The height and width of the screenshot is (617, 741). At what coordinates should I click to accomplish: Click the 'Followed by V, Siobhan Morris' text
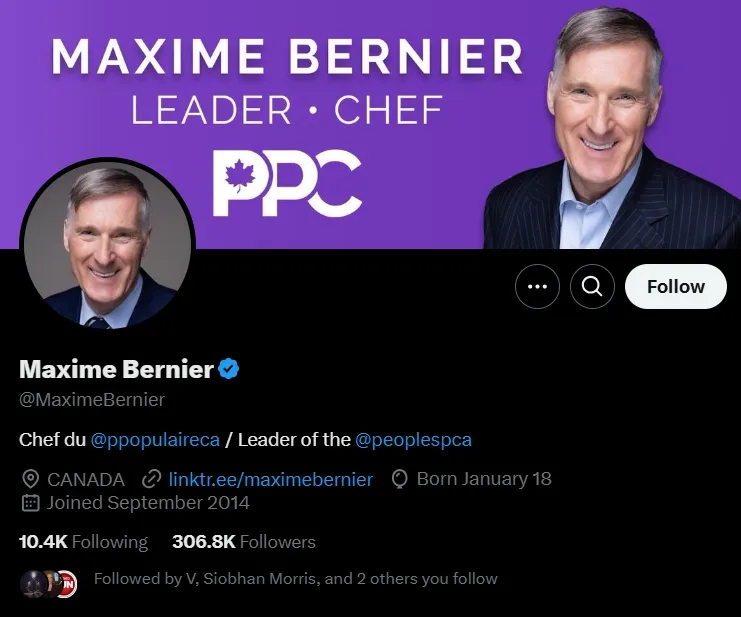click(295, 578)
